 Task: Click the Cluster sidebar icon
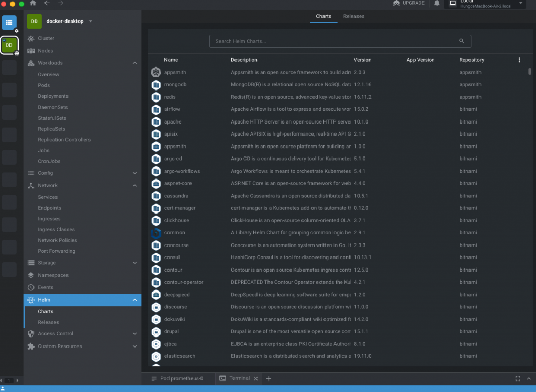point(31,38)
